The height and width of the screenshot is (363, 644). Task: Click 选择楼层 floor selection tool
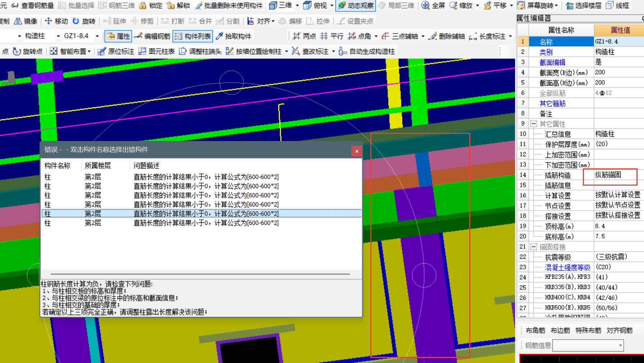point(583,5)
